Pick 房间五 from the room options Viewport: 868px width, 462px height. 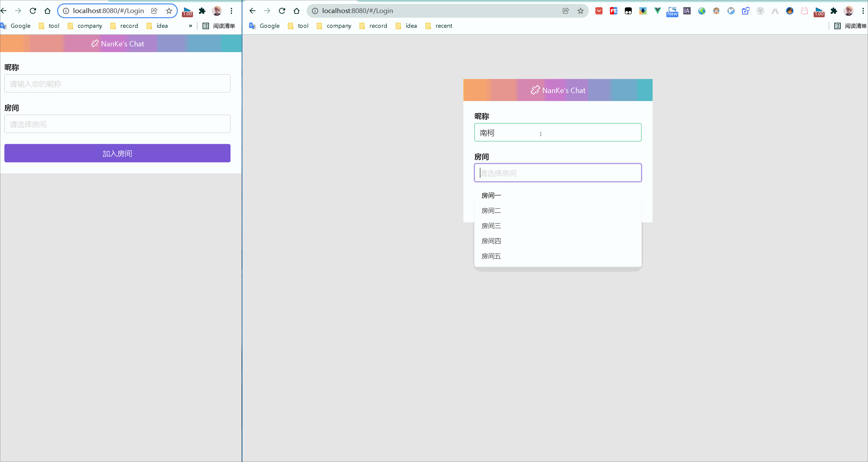coord(491,256)
